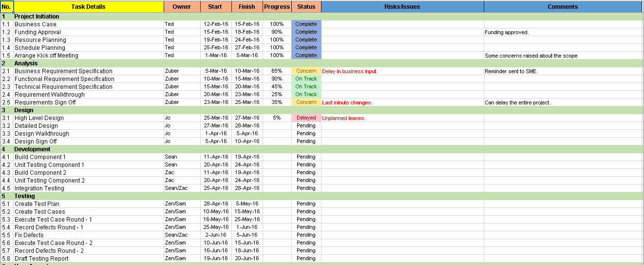Select the 'Funding approved.' comment cell
Viewport: 644px width, 265px height.
[x=563, y=32]
